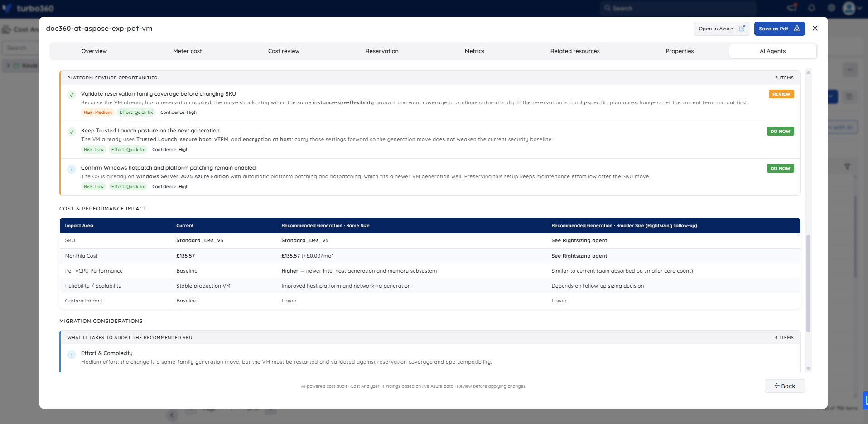Open the Metrics tab
This screenshot has width=868, height=424.
474,51
